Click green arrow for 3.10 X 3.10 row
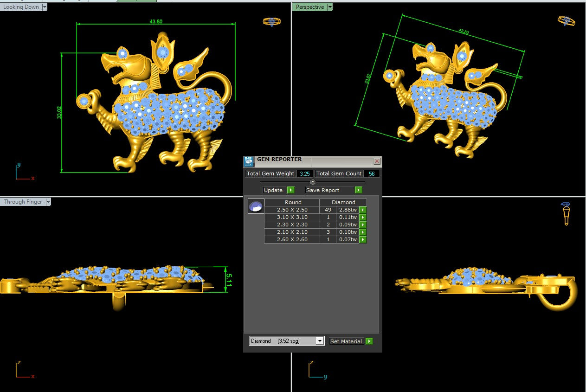The width and height of the screenshot is (586, 392). [363, 218]
